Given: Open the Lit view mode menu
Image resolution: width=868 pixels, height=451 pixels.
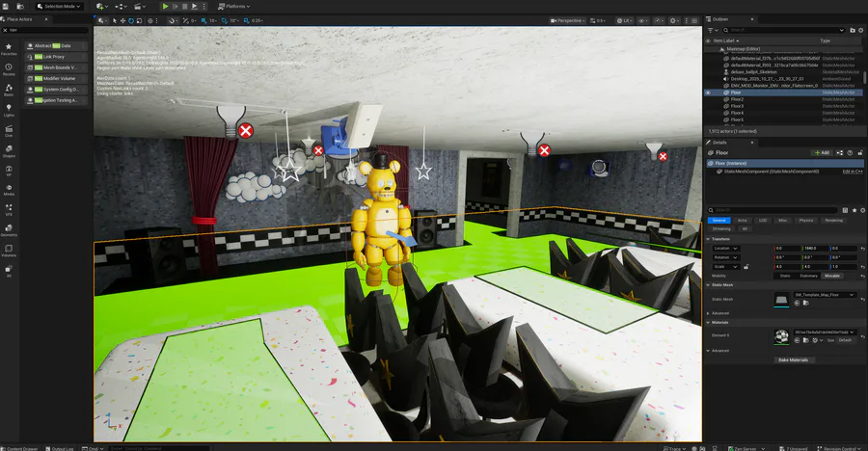Looking at the screenshot, I should click(624, 20).
